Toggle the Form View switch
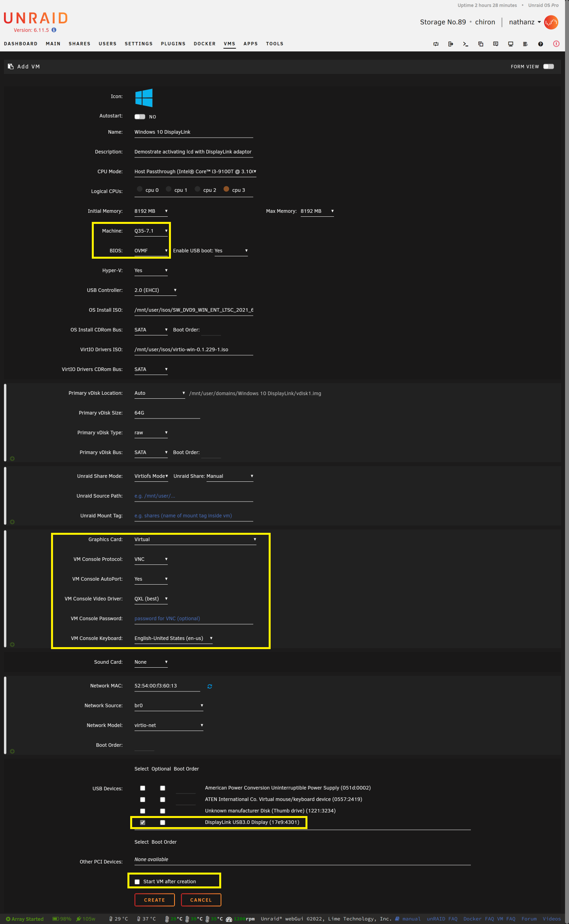Image resolution: width=569 pixels, height=924 pixels. [x=548, y=66]
